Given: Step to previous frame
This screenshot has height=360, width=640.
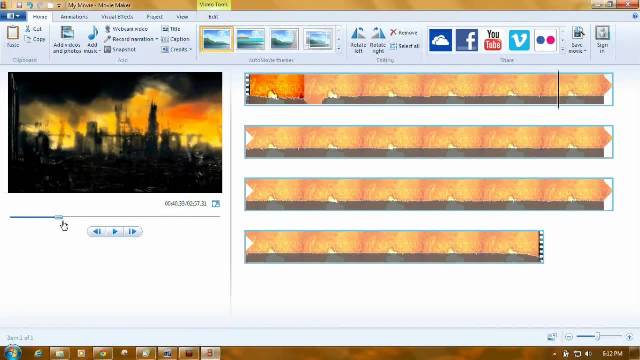Looking at the screenshot, I should 97,231.
